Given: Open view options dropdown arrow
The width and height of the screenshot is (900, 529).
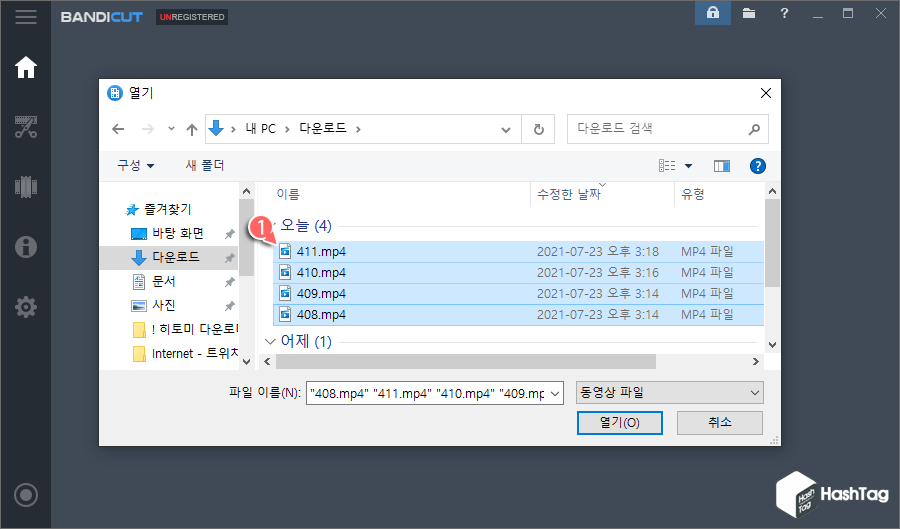Looking at the screenshot, I should click(x=688, y=166).
